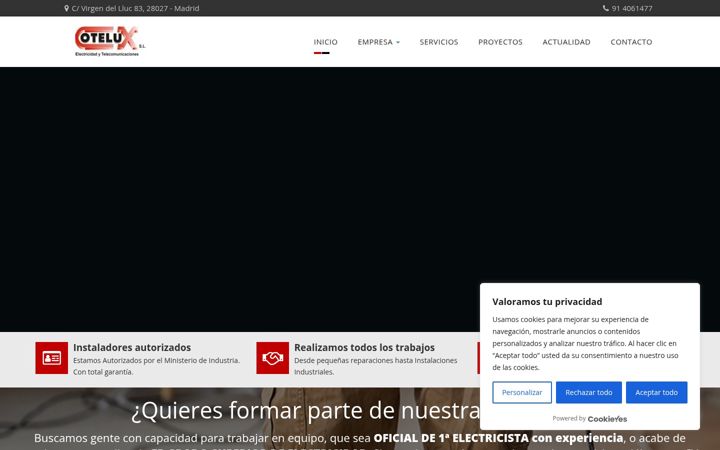Click the Personalizar cookie button

pos(522,393)
